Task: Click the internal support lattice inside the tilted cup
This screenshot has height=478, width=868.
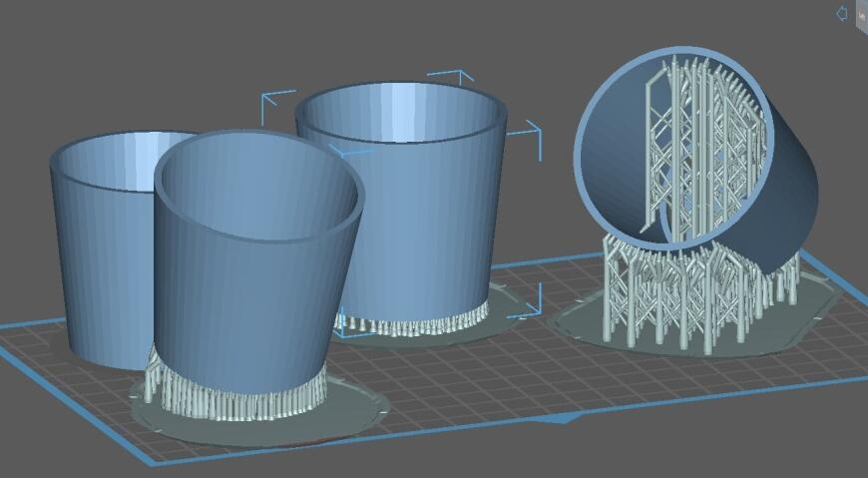Action: point(703,150)
